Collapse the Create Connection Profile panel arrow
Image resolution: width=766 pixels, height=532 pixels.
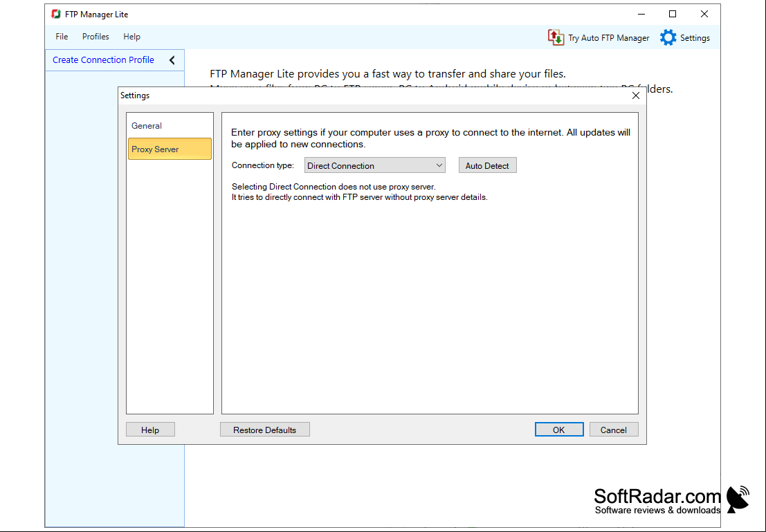[x=172, y=60]
